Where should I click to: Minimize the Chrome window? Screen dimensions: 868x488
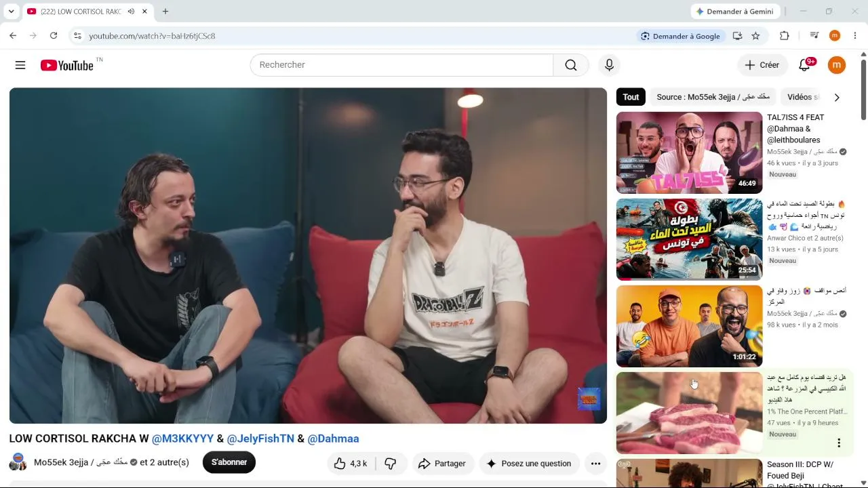point(803,12)
